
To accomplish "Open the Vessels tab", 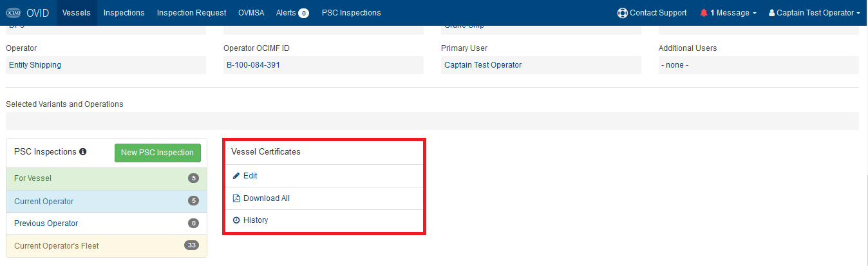I will click(77, 13).
